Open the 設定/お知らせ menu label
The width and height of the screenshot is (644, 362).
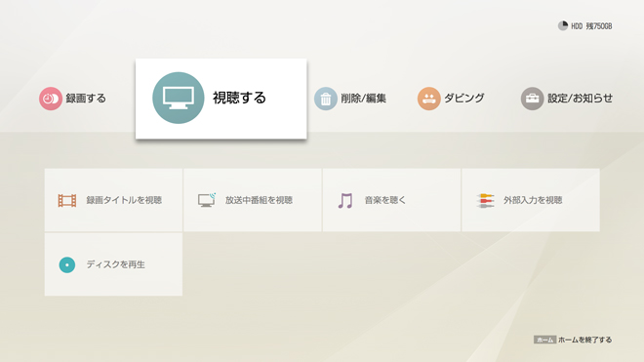tap(580, 99)
